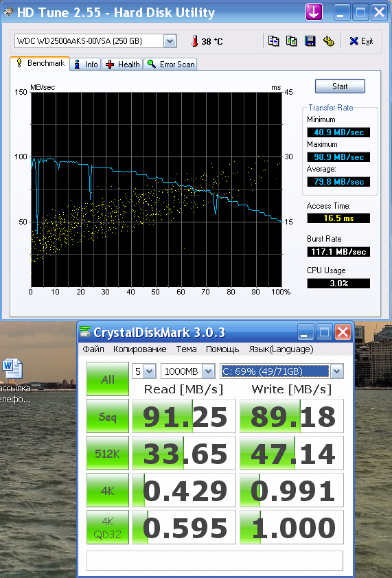Click the 4K write result 0.991
Viewport: 392px width, 578px height.
click(x=292, y=490)
